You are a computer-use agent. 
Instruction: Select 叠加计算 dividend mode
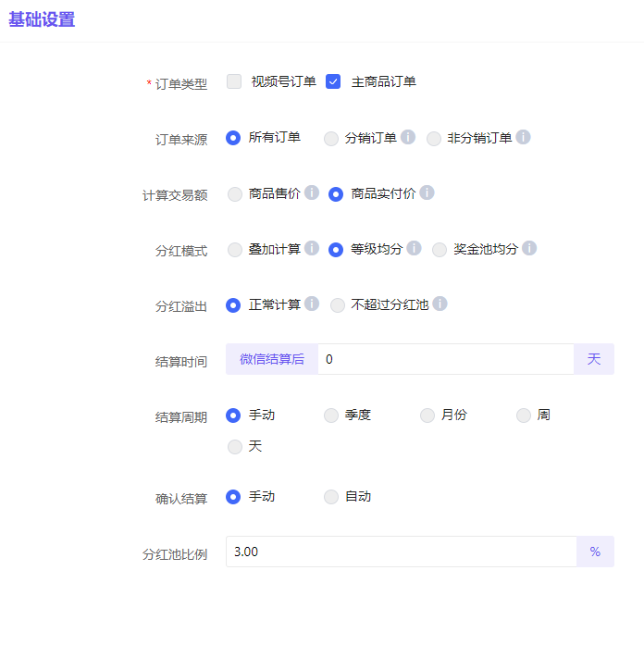click(235, 250)
